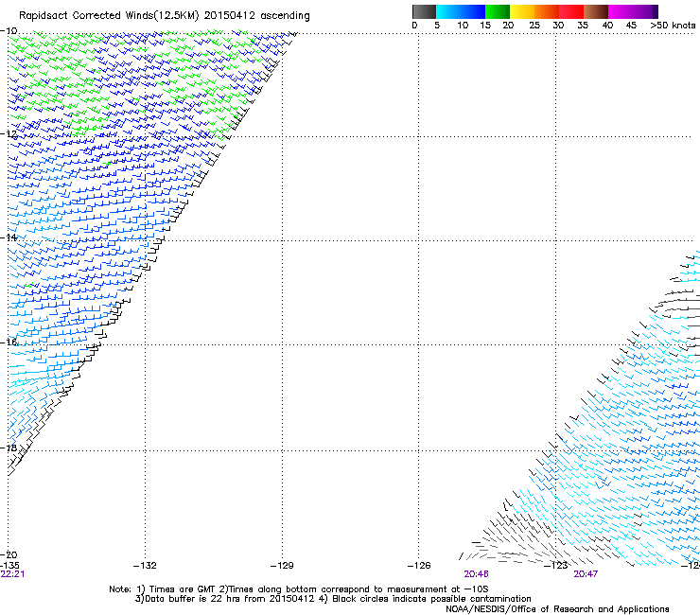This screenshot has width=700, height=615.
Task: Click the chart title 'Rapidscat Corrected Winds(12.5KM) 20150412 ascending'
Action: 165,16
